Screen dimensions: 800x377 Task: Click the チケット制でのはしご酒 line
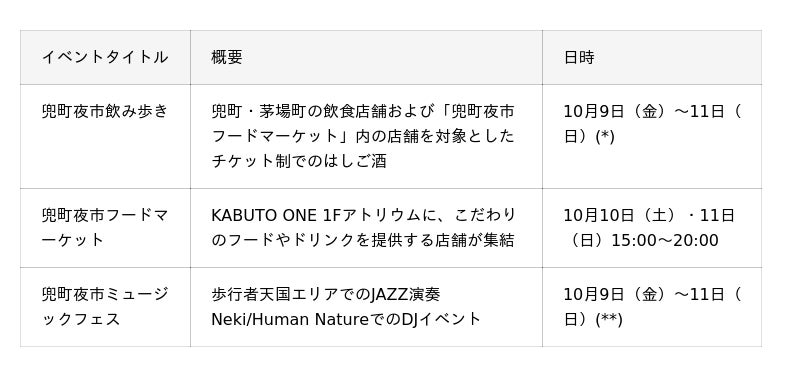[299, 161]
